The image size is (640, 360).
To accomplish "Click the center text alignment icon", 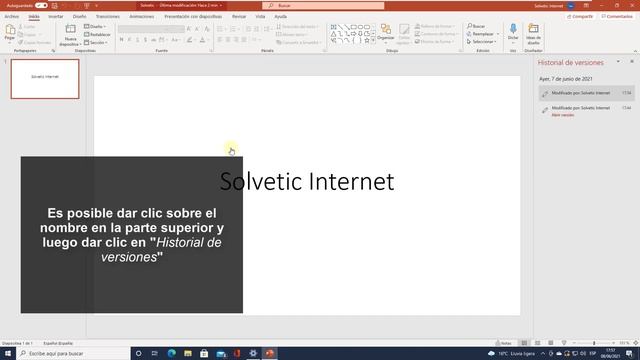I will (x=228, y=40).
